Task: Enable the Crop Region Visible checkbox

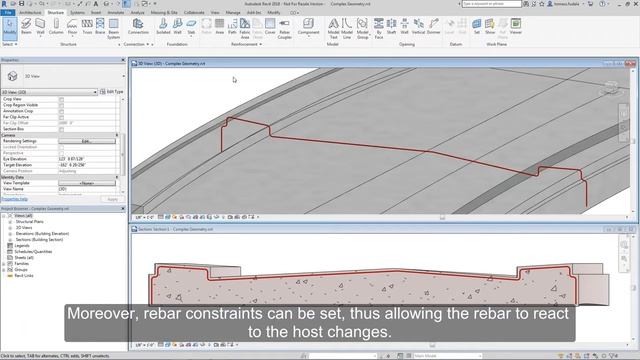Action: [x=61, y=105]
